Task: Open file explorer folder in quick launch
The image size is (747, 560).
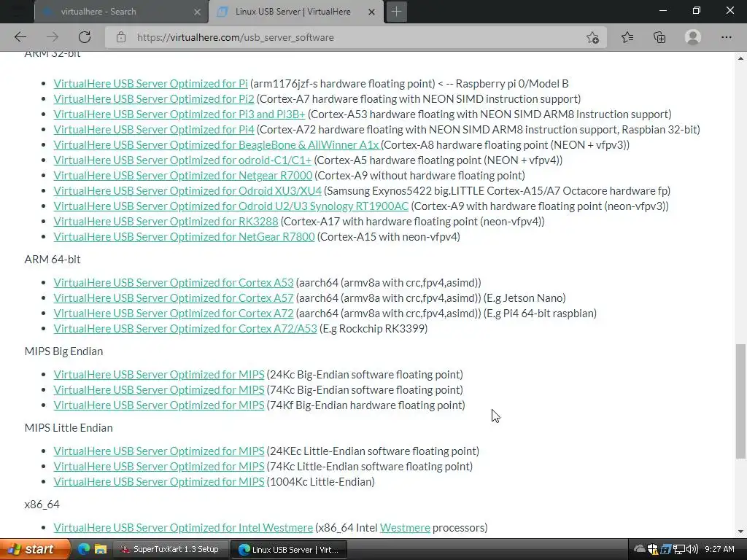Action: pos(100,549)
